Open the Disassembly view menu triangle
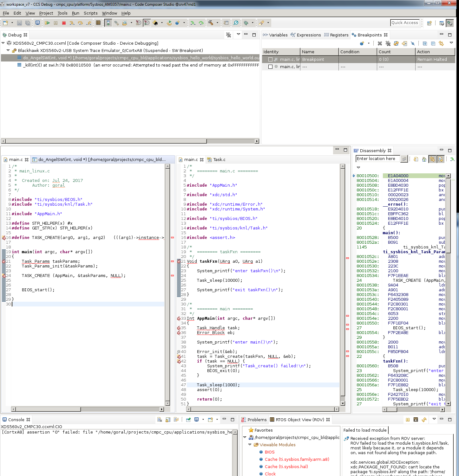459x476 pixels. tap(358, 167)
